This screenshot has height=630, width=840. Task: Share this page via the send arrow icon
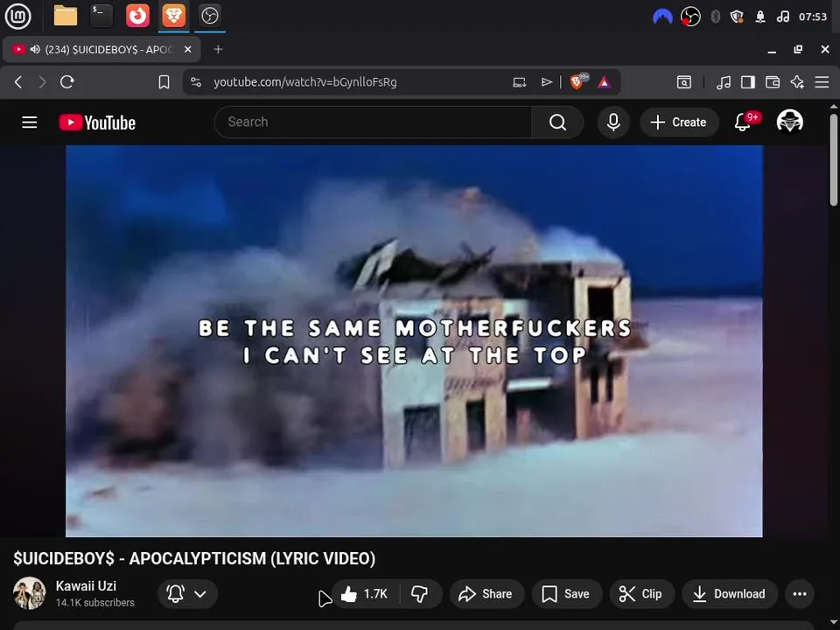(546, 82)
